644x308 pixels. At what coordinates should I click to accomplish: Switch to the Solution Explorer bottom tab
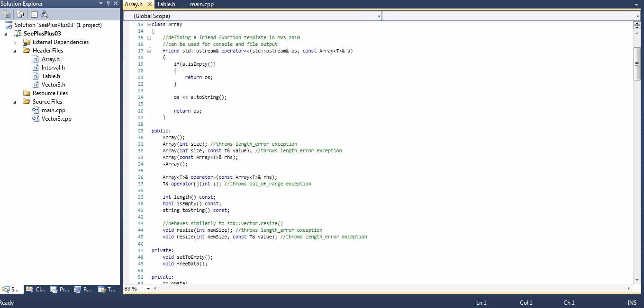[10, 290]
